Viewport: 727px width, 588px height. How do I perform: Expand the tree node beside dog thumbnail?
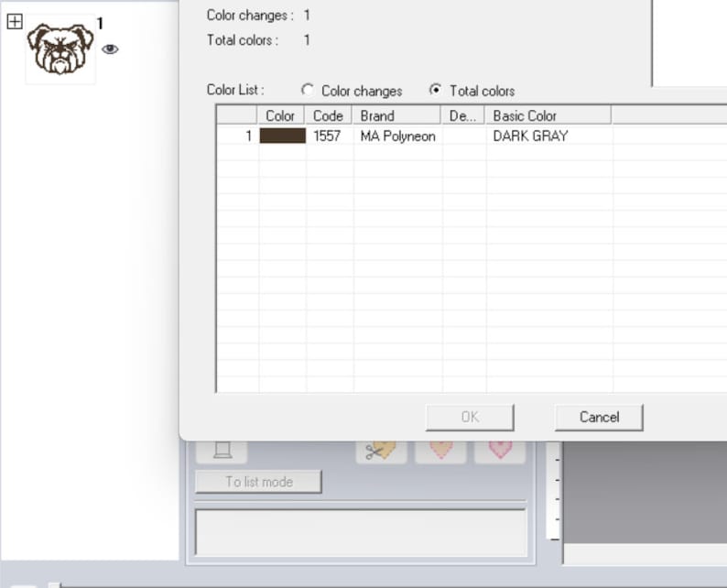[15, 21]
